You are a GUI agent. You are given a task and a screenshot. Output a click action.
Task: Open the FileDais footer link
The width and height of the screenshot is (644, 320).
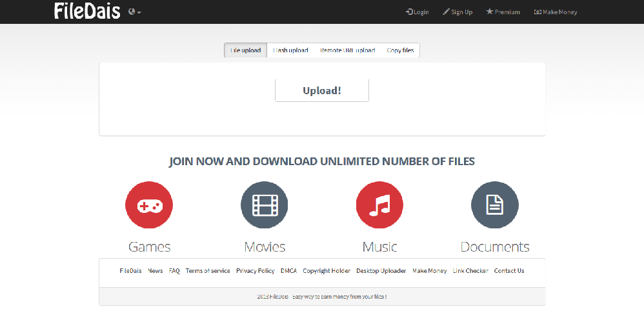click(130, 271)
